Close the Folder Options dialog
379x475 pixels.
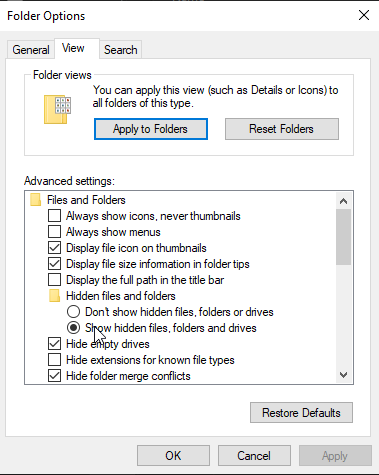[x=364, y=15]
